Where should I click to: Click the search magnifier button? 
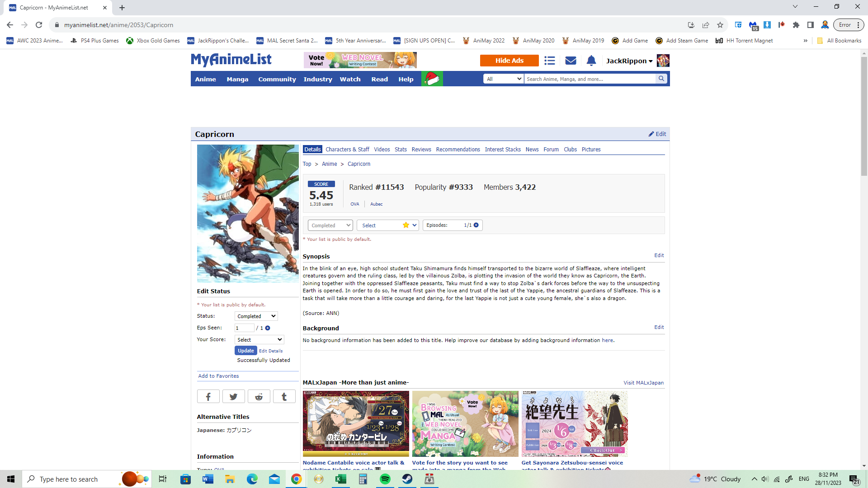pos(661,79)
